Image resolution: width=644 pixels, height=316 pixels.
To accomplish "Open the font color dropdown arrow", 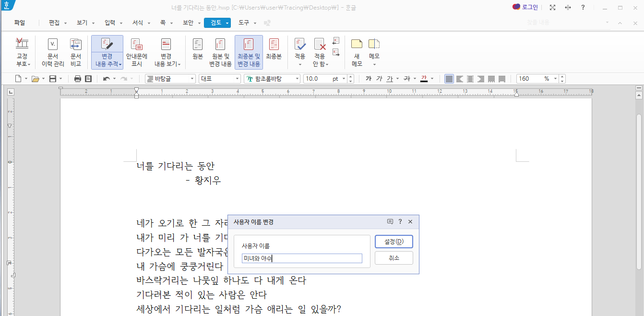I will coord(432,79).
